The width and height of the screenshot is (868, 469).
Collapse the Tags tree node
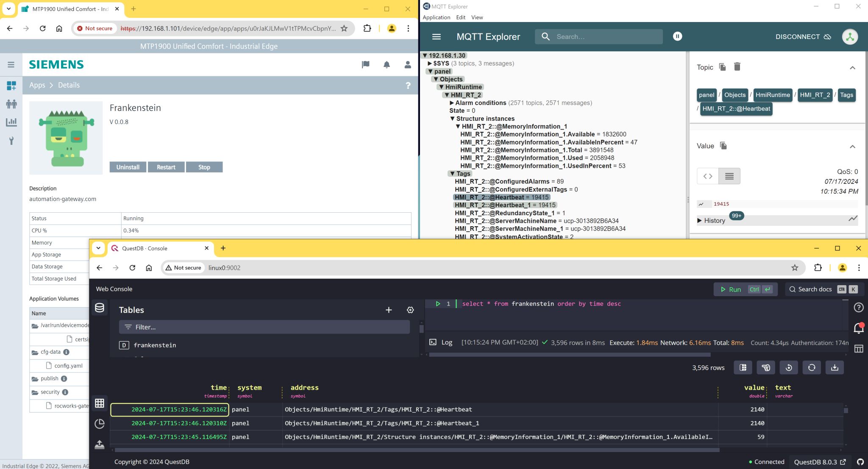coord(452,174)
